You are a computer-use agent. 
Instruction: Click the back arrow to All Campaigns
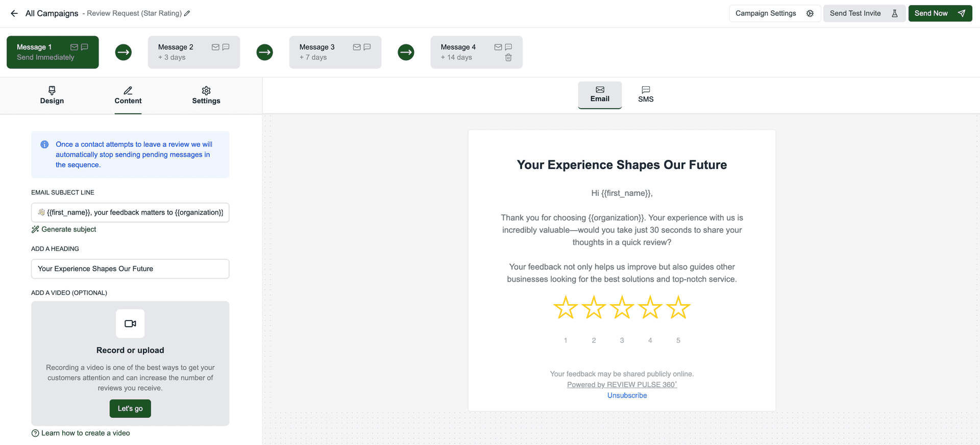point(14,13)
